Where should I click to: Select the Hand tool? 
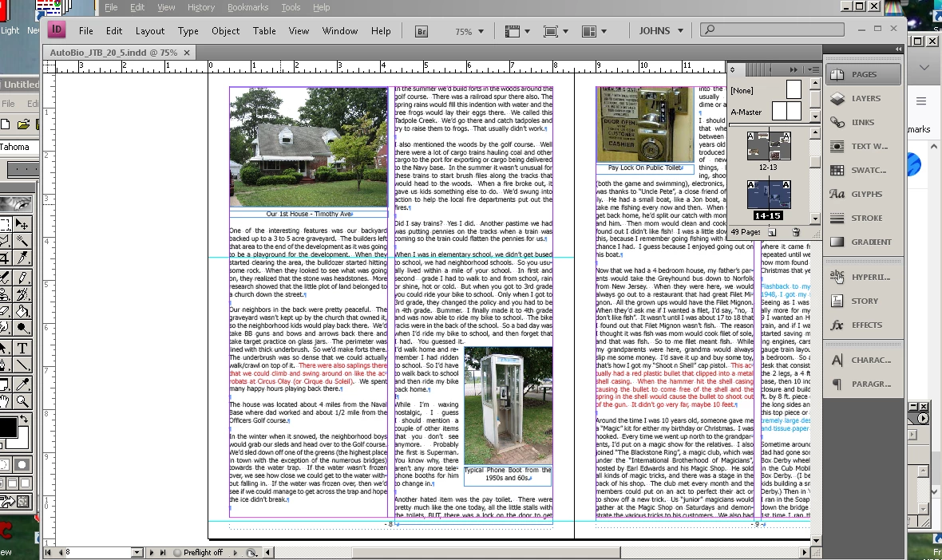pos(5,401)
